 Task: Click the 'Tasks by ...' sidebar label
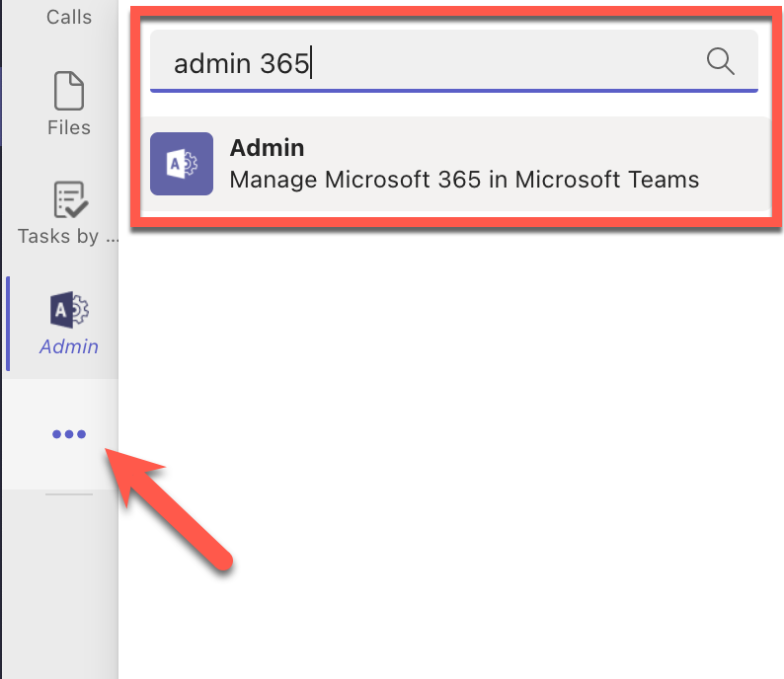[68, 236]
